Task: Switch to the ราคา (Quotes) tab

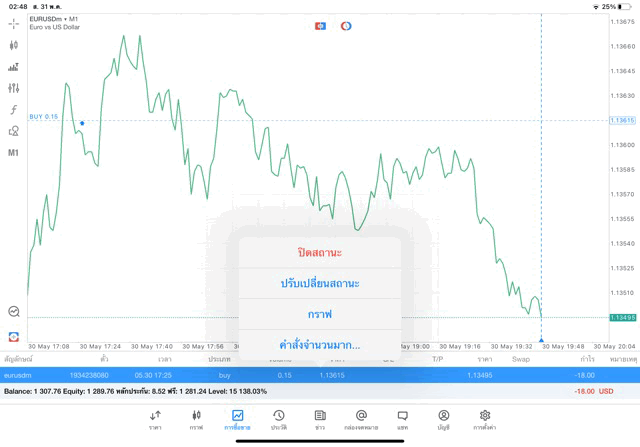Action: tap(155, 418)
